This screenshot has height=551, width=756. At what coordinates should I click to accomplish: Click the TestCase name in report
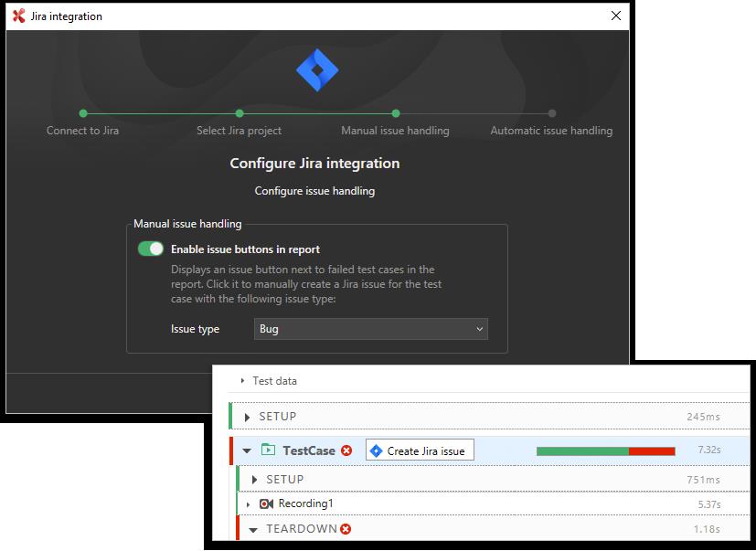(x=309, y=450)
